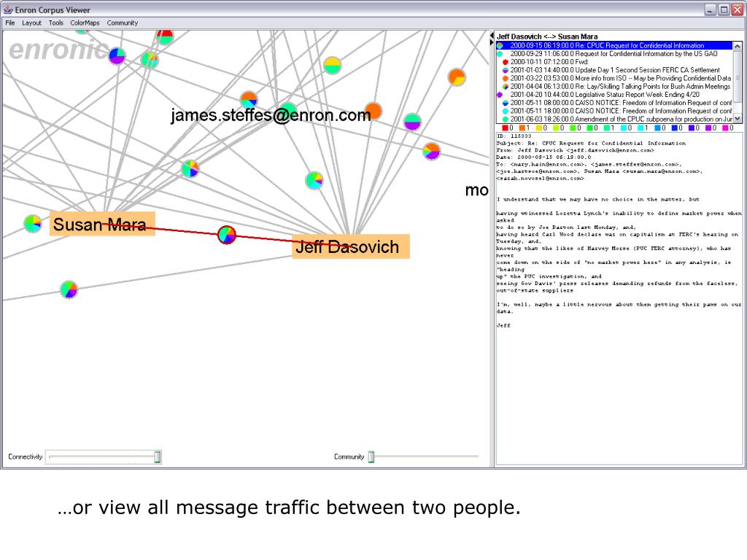Click the Subject line in the email body
The width and height of the screenshot is (747, 560).
point(591,143)
